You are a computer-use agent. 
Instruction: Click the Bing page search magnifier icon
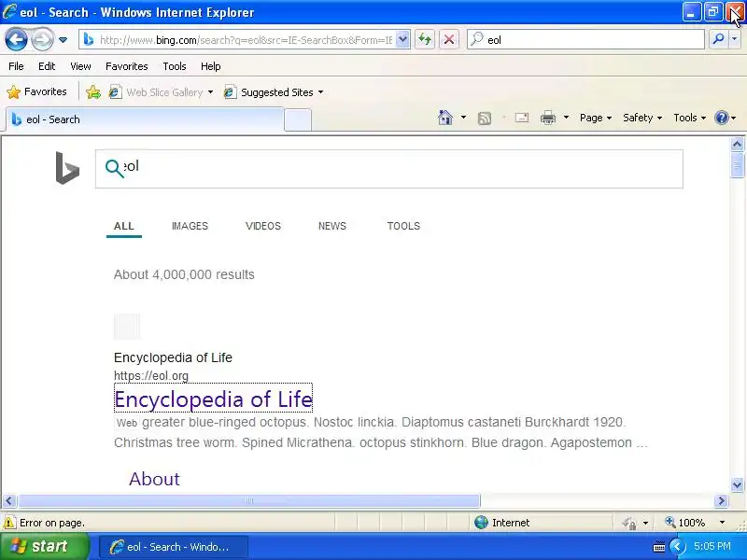[114, 168]
